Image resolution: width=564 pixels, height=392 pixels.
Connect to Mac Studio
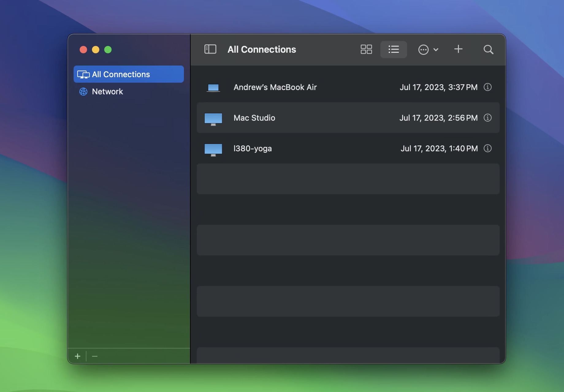tap(254, 118)
